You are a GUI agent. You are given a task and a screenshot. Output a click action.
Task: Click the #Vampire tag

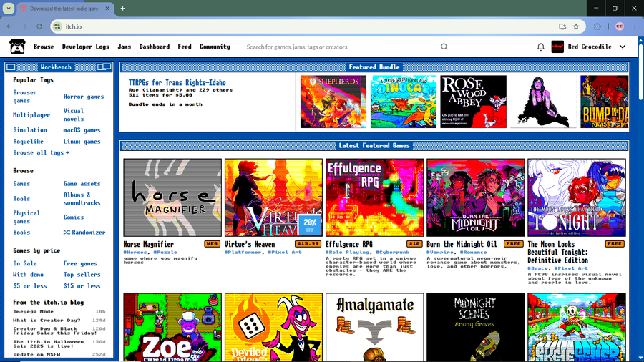click(x=440, y=252)
